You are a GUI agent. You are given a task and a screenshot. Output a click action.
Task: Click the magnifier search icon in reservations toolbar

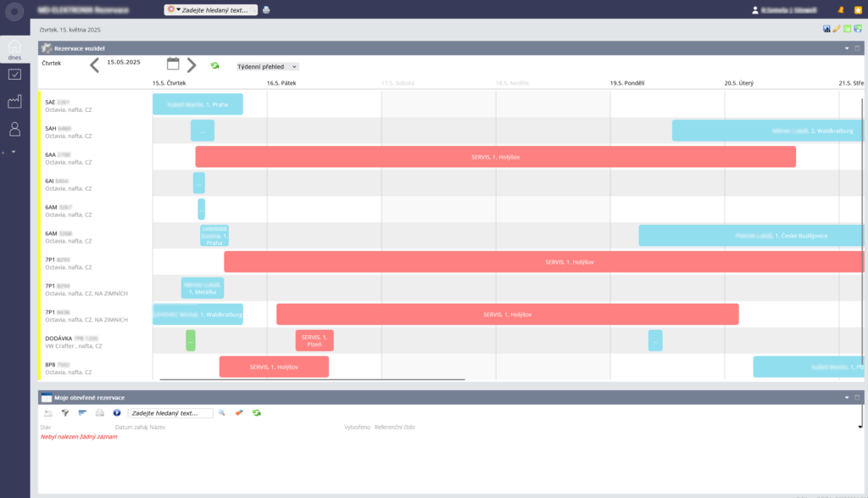222,413
